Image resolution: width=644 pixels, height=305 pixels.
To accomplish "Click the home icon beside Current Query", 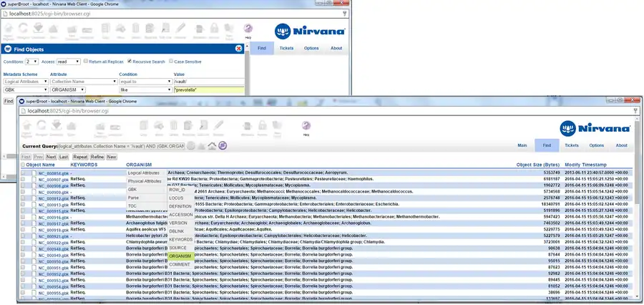I will tap(211, 145).
